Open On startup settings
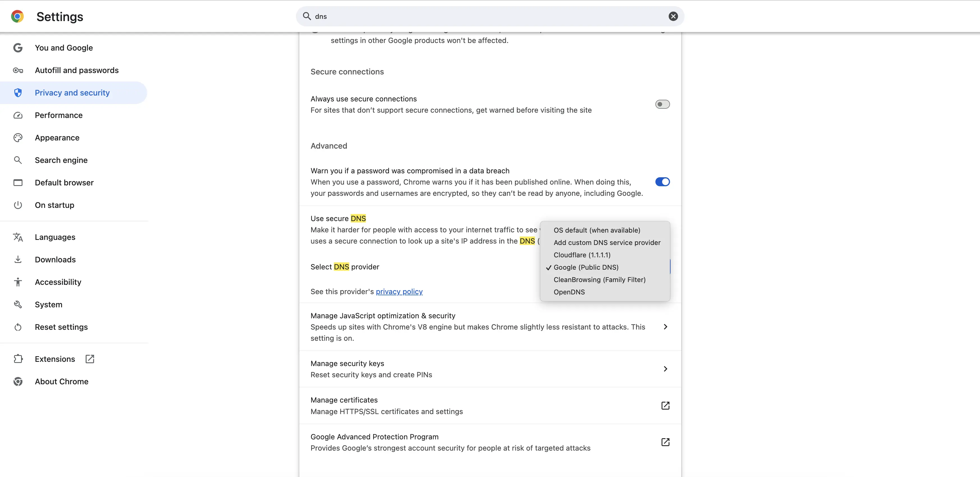 (x=73, y=205)
